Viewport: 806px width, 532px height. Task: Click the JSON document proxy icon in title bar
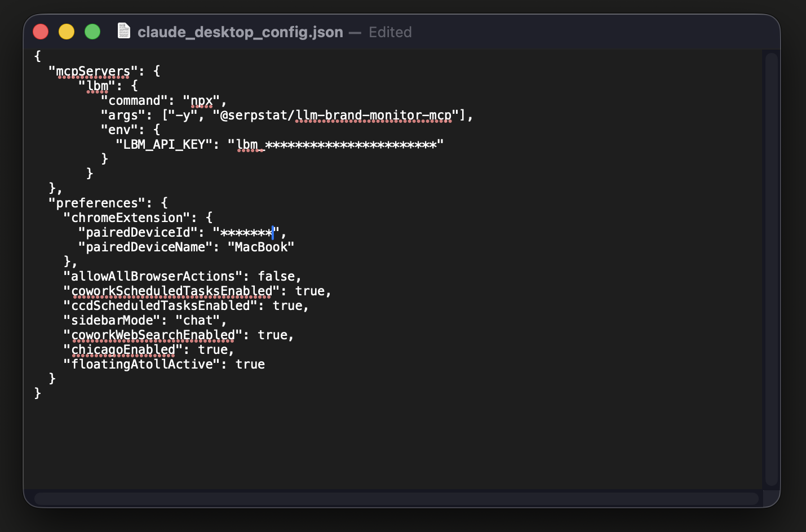[124, 30]
